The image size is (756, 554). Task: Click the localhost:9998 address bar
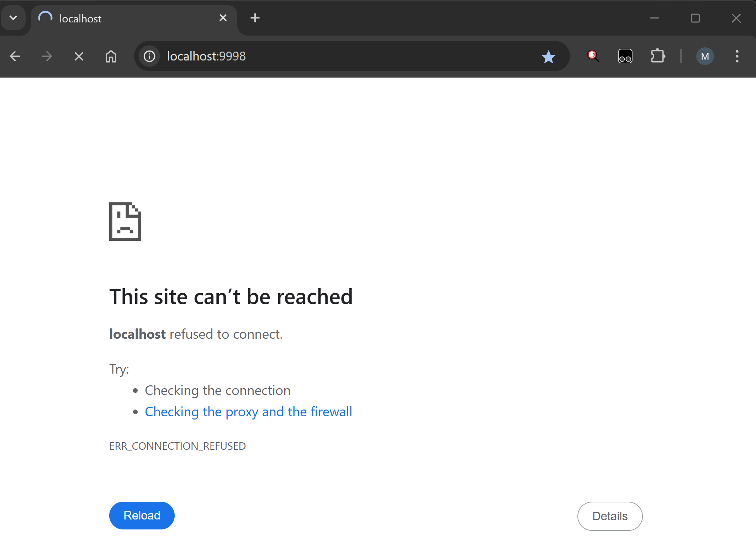[x=338, y=56]
